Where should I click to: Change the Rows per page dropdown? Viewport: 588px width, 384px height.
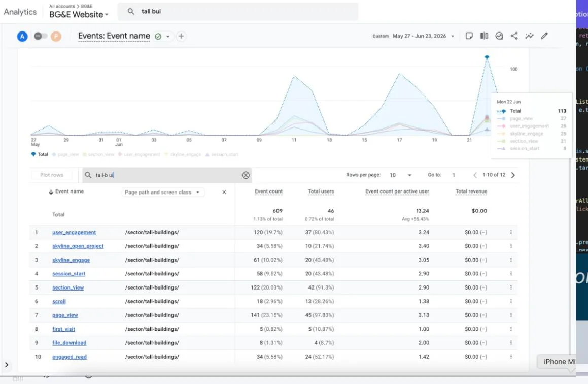pyautogui.click(x=400, y=175)
